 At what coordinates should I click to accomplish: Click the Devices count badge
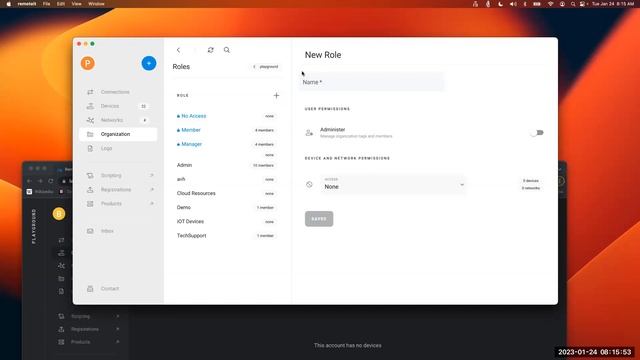(x=143, y=106)
